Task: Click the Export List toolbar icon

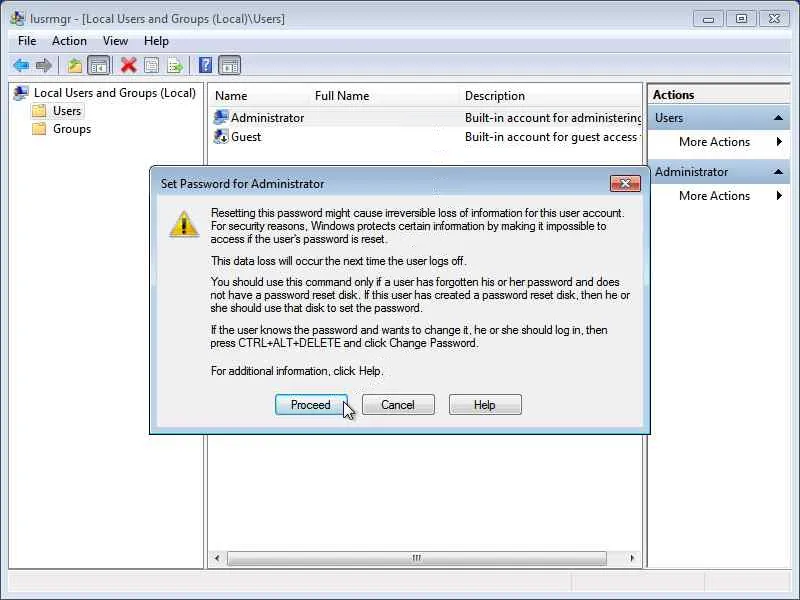Action: pos(174,65)
